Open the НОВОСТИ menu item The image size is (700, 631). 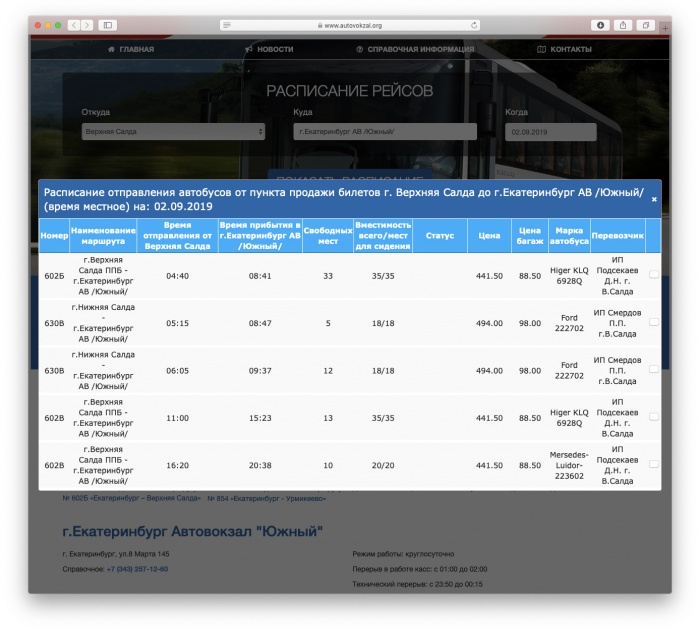pos(269,49)
